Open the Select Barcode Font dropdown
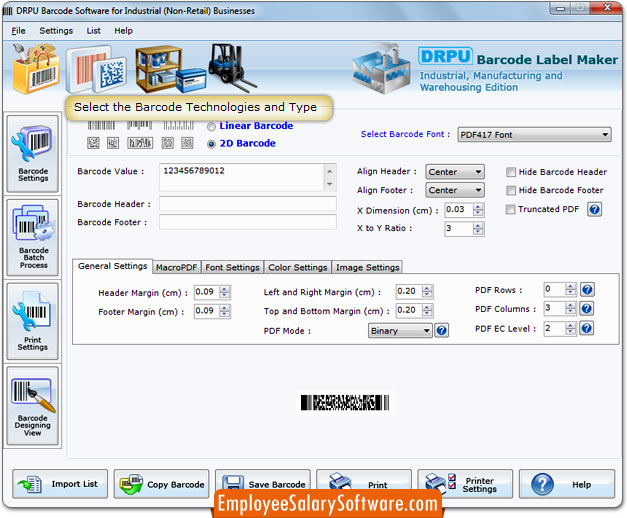Viewport: 627px width, 518px height. (x=534, y=135)
